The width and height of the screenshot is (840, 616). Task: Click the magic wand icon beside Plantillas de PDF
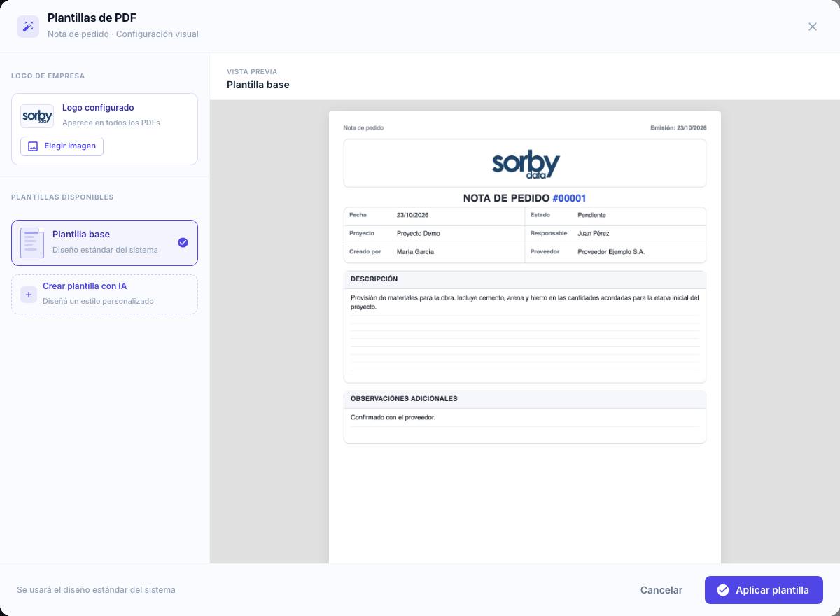[x=28, y=27]
